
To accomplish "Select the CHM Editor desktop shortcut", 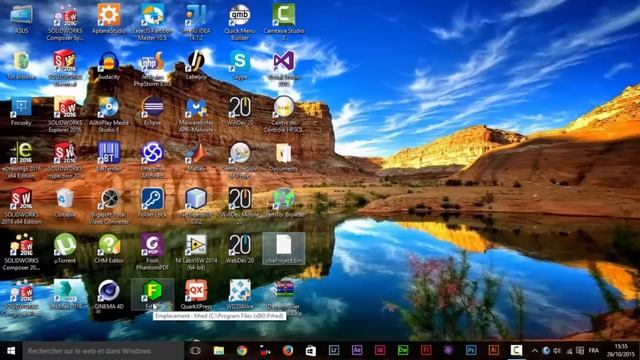I will 109,248.
